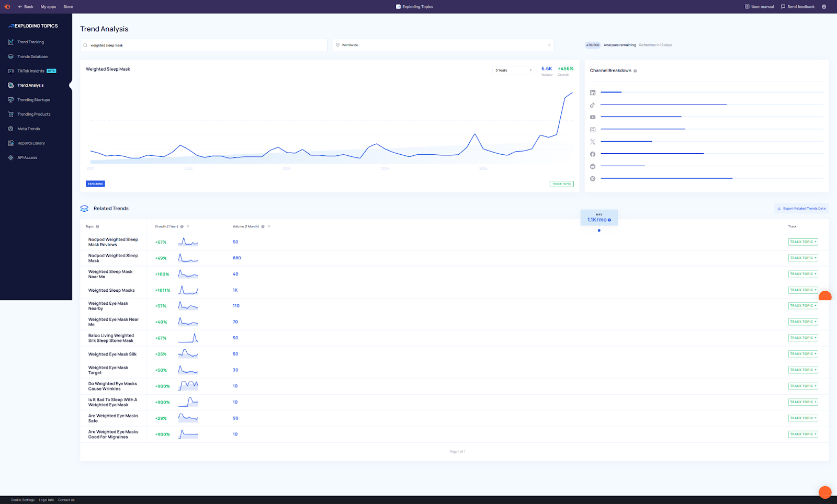
Task: Open Trends Database in the sidebar
Action: pyautogui.click(x=32, y=56)
